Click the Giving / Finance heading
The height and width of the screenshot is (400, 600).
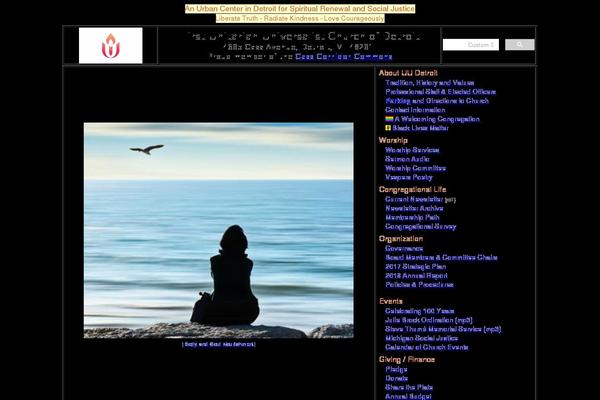tap(407, 359)
